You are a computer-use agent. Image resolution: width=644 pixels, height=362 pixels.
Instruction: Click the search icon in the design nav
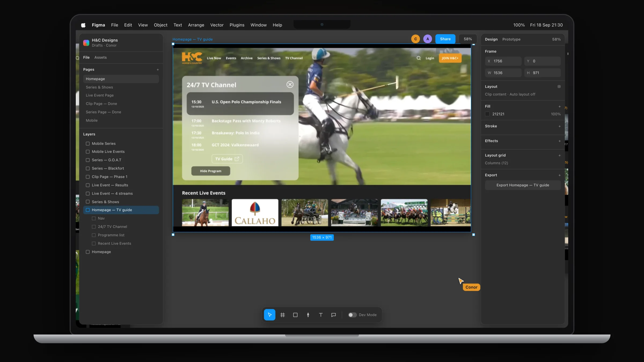pos(419,58)
